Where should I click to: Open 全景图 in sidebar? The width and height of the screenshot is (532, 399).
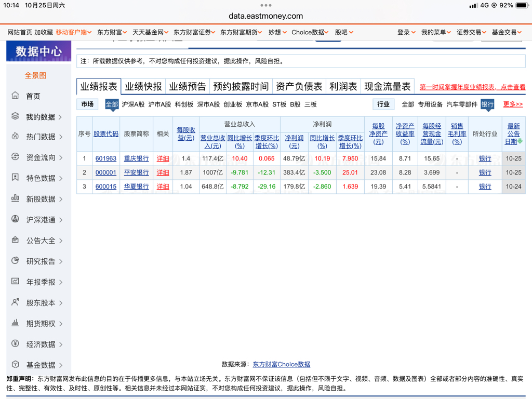[x=35, y=75]
